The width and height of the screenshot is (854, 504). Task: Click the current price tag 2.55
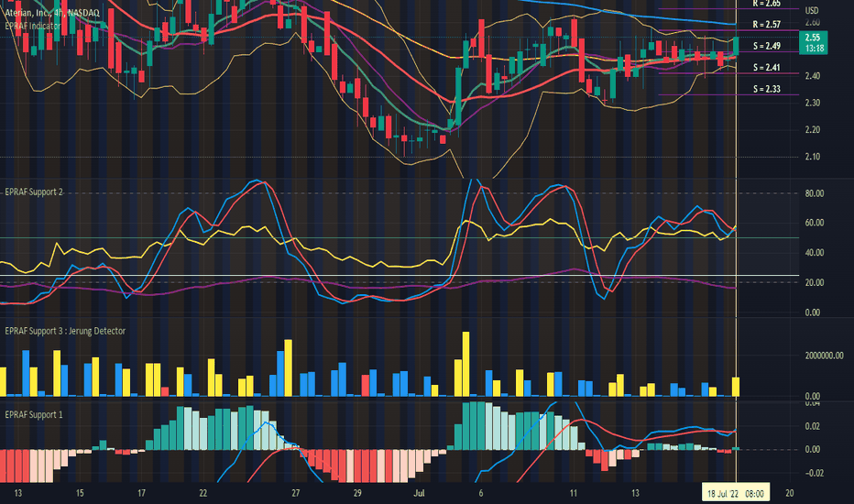coord(813,42)
